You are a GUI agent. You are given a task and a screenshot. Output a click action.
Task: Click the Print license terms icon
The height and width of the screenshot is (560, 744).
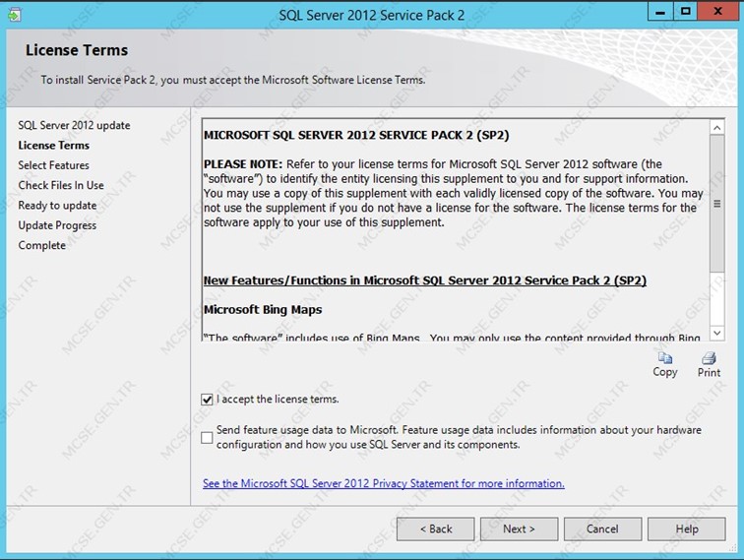(709, 358)
